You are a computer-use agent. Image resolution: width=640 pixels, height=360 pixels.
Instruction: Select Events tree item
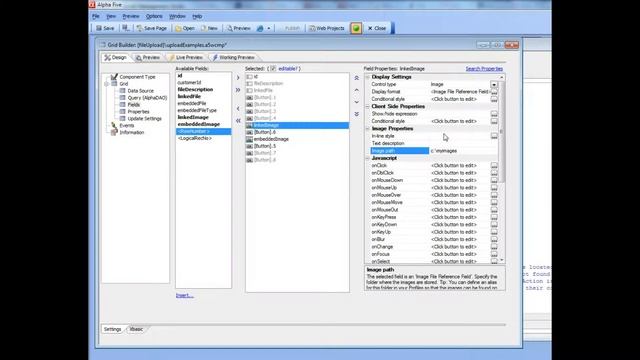[127, 126]
